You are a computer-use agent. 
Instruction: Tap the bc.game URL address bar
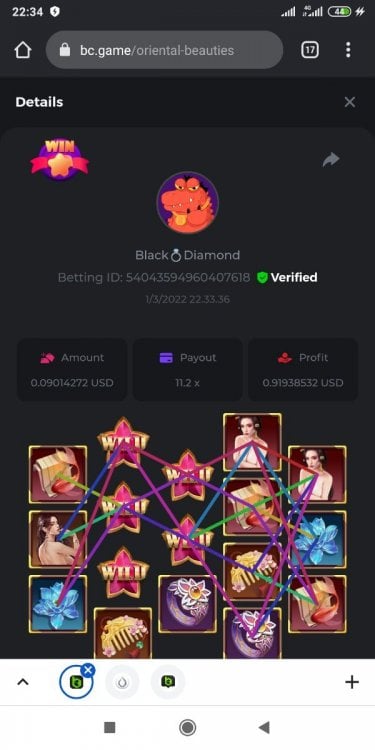[x=164, y=50]
